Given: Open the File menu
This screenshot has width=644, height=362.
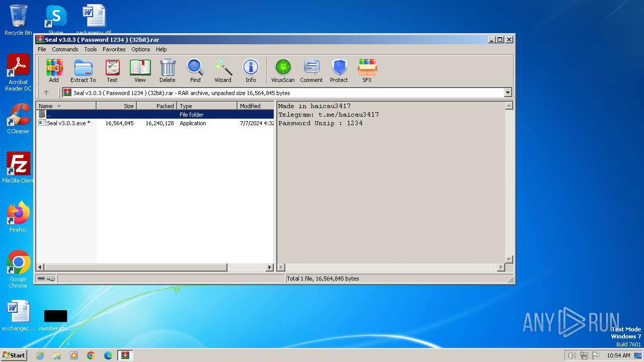Looking at the screenshot, I should click(x=42, y=49).
